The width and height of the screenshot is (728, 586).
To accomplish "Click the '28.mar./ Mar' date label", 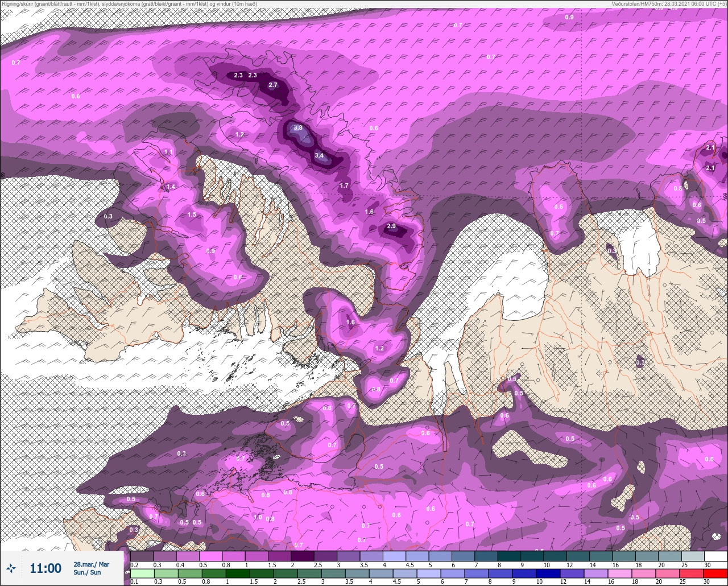I will tap(91, 564).
